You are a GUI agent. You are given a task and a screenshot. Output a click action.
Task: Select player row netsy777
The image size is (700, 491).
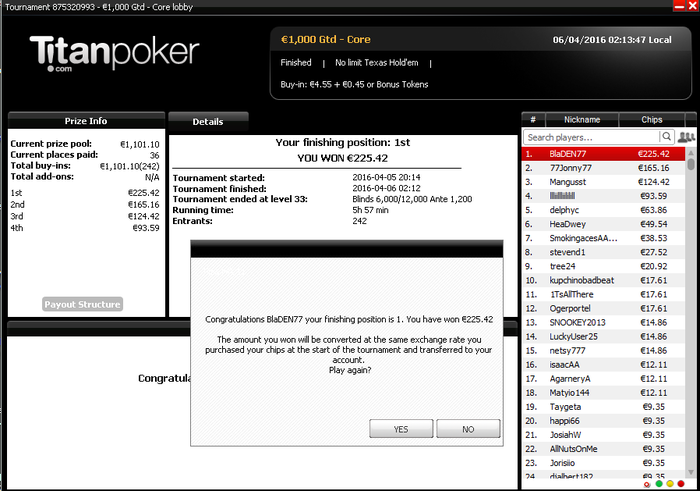coord(603,351)
